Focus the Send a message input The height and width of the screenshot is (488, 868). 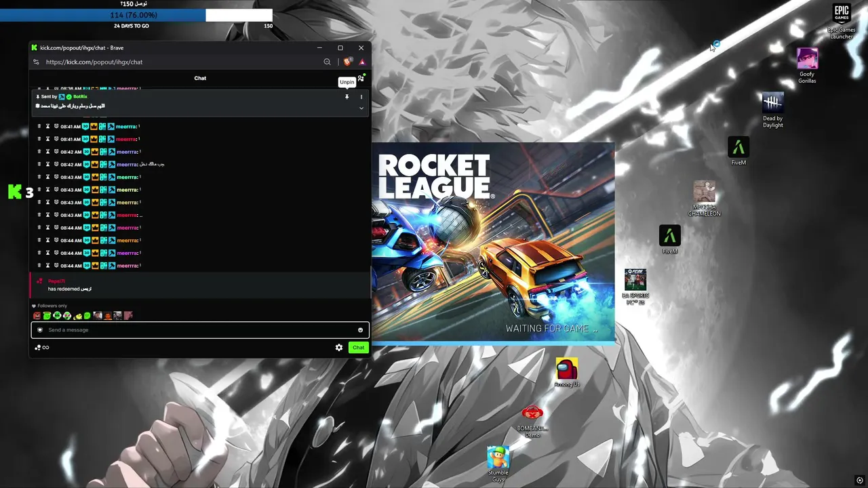200,330
